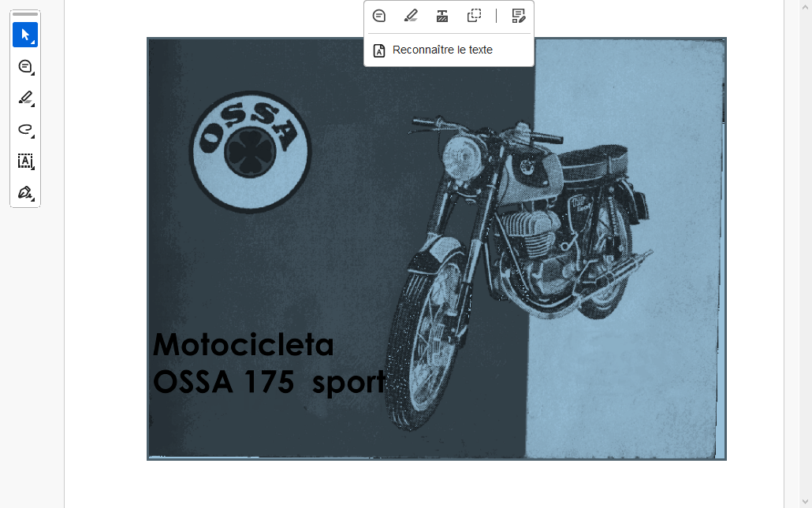This screenshot has height=508, width=812.
Task: Add a comment from the floating toolbar
Action: tap(379, 16)
